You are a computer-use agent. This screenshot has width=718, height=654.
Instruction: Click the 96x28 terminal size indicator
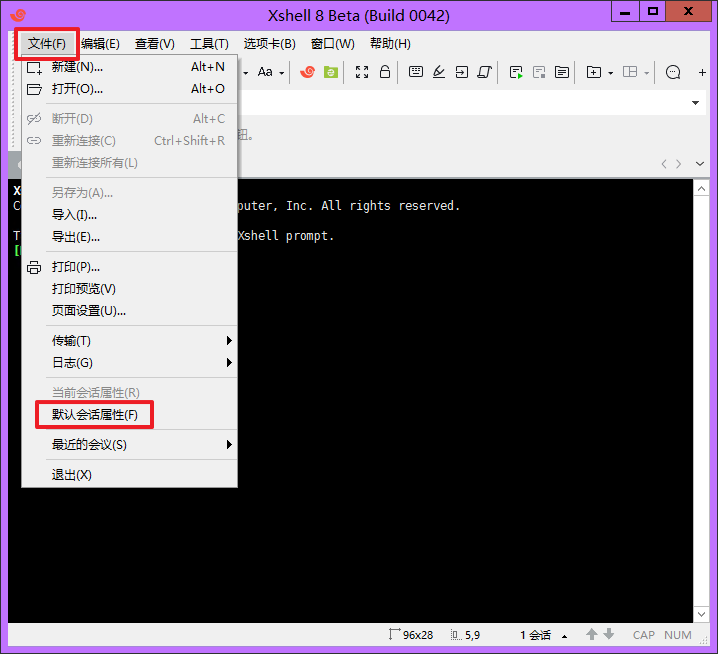411,635
